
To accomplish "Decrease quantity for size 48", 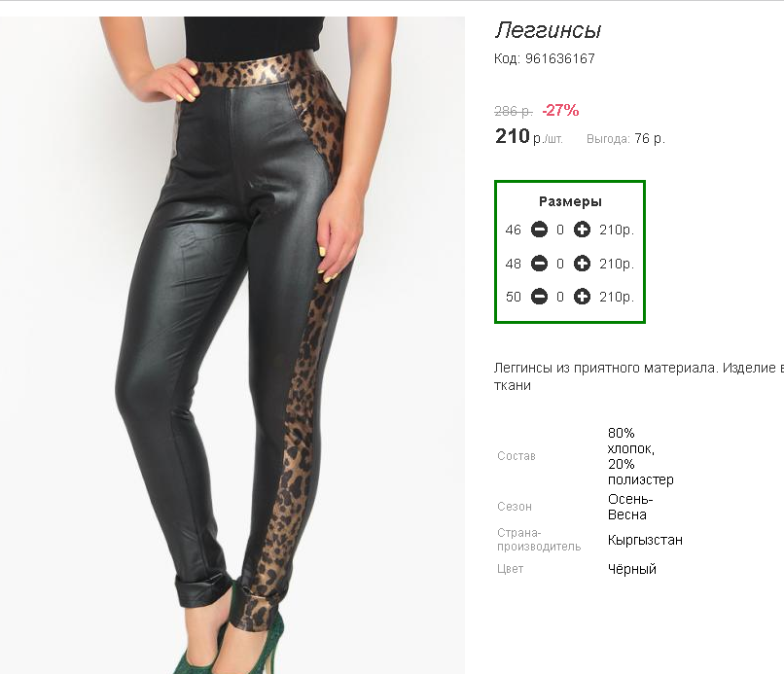I will (539, 264).
